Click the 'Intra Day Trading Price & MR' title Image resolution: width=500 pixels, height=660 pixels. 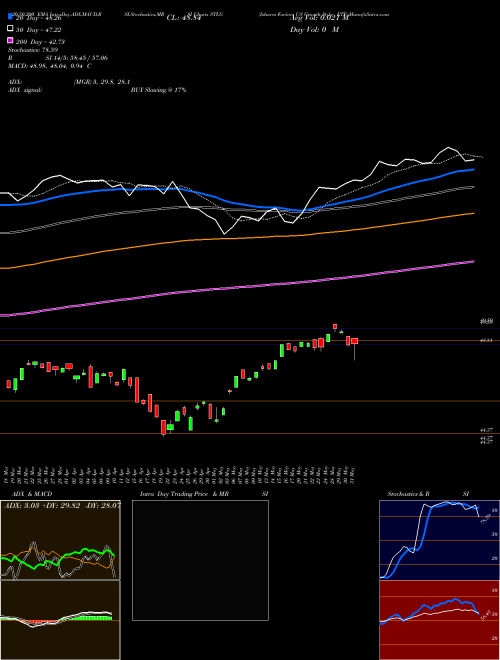[184, 494]
